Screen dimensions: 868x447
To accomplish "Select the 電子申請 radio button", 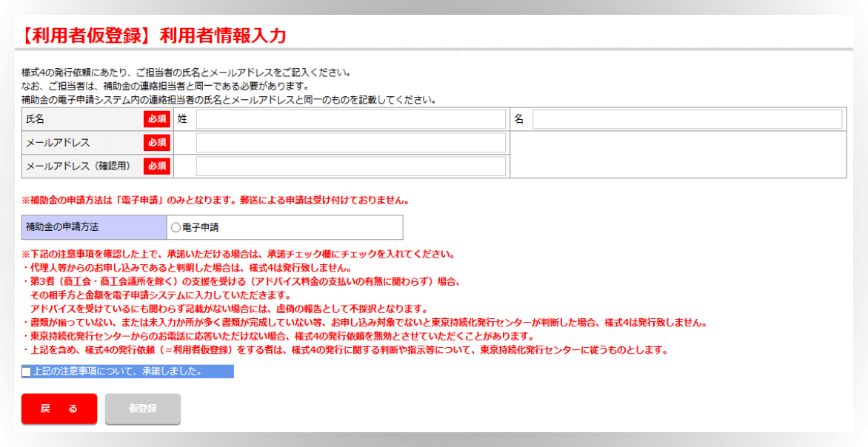I will coord(176,228).
